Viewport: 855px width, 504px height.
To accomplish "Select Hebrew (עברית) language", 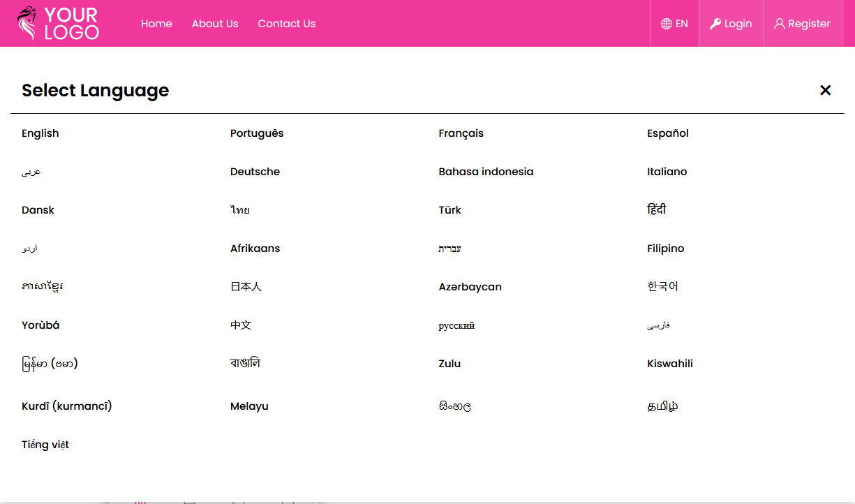I will 450,249.
